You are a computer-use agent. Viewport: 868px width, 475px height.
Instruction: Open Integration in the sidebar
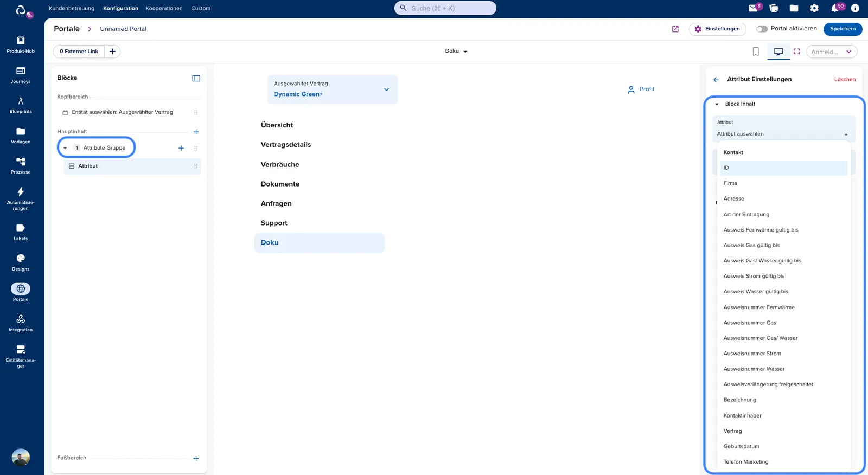click(21, 323)
